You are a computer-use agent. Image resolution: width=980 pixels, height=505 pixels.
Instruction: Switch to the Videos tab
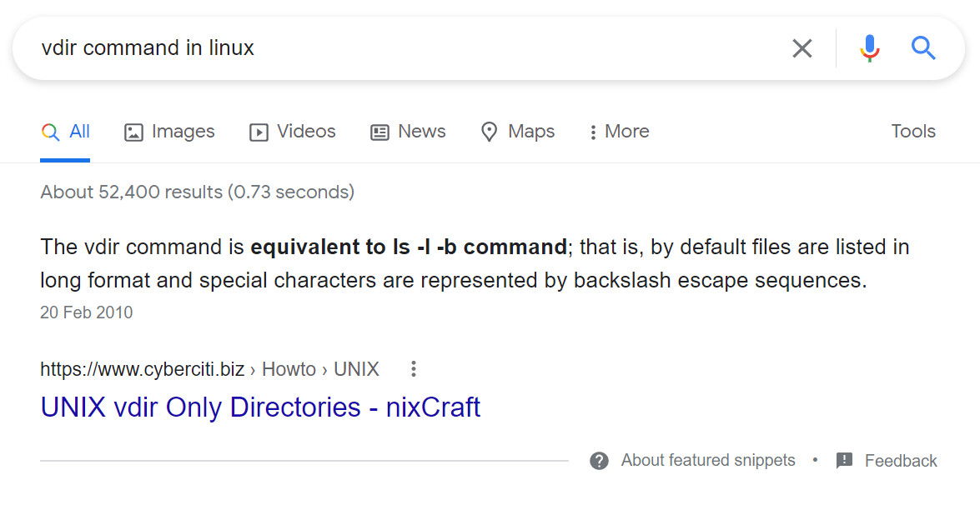click(293, 132)
